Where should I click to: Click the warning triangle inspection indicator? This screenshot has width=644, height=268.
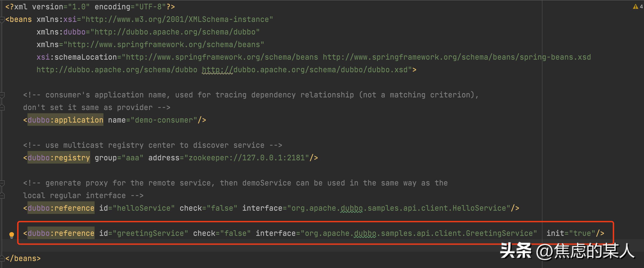(x=635, y=7)
